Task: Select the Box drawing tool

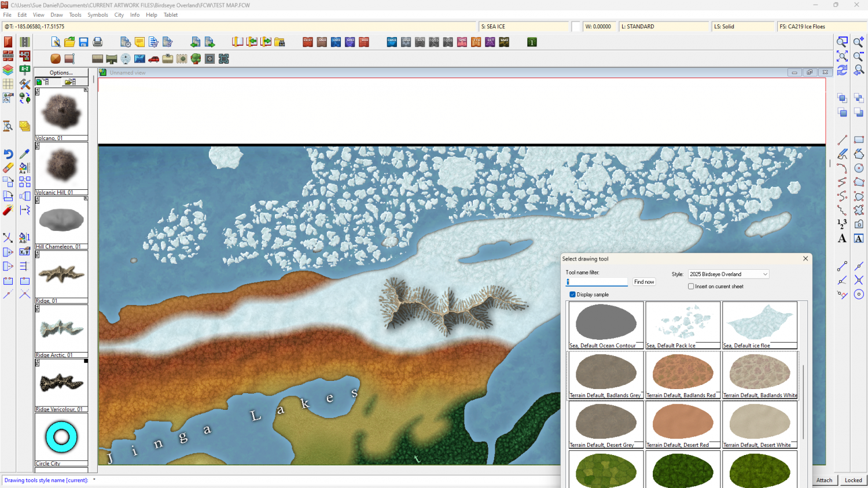Action: [x=859, y=140]
